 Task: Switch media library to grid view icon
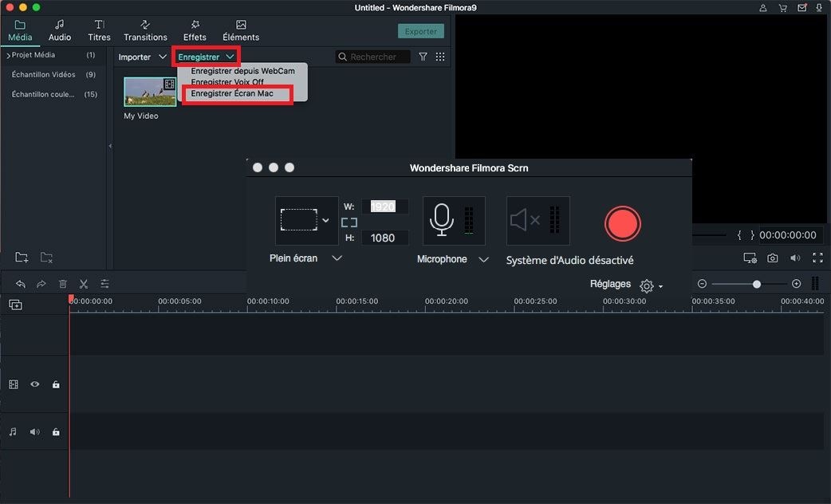[x=440, y=57]
